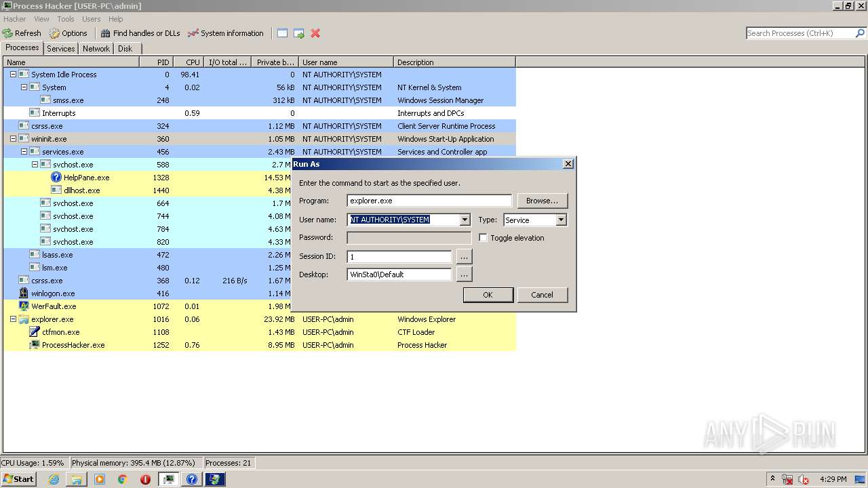Select winlogon.exe process icon

(24, 293)
